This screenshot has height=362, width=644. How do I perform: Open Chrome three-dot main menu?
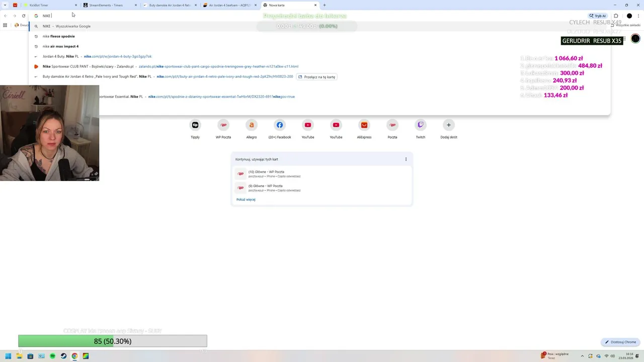[x=638, y=16]
